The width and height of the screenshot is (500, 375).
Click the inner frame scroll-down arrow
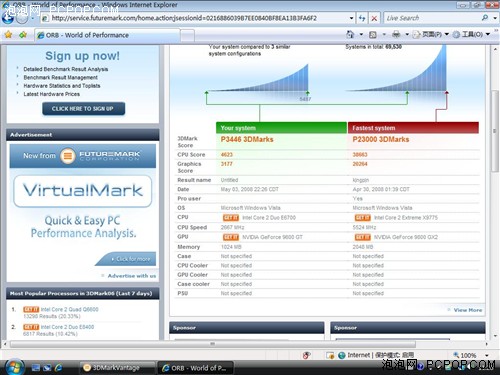[495, 336]
